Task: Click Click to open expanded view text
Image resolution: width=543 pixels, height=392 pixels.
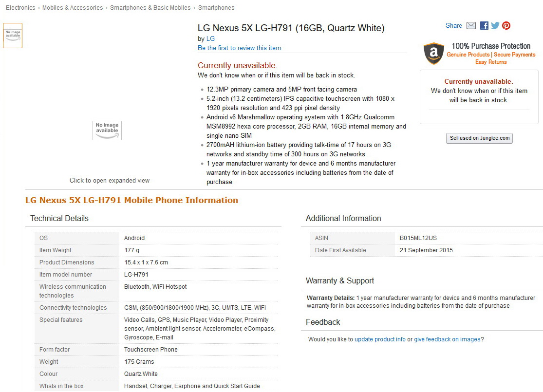Action: (110, 180)
